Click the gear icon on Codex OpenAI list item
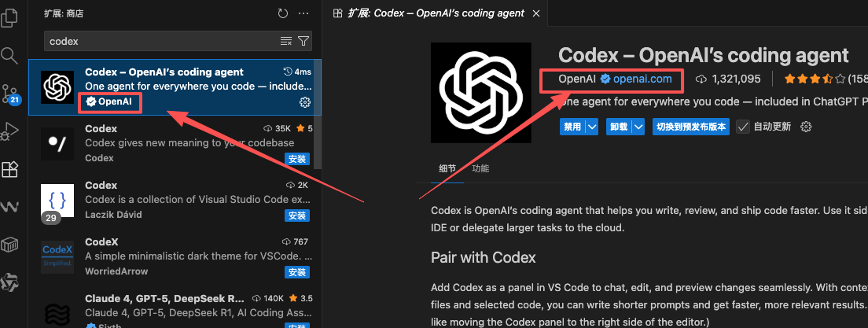This screenshot has width=868, height=328. click(x=305, y=102)
